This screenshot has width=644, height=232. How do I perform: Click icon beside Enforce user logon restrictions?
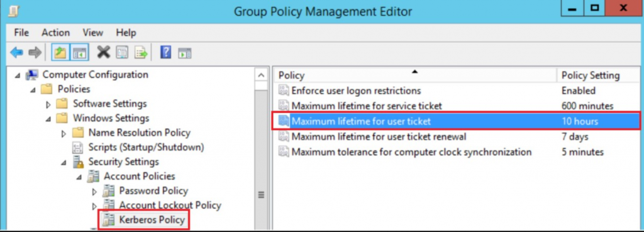(x=284, y=91)
